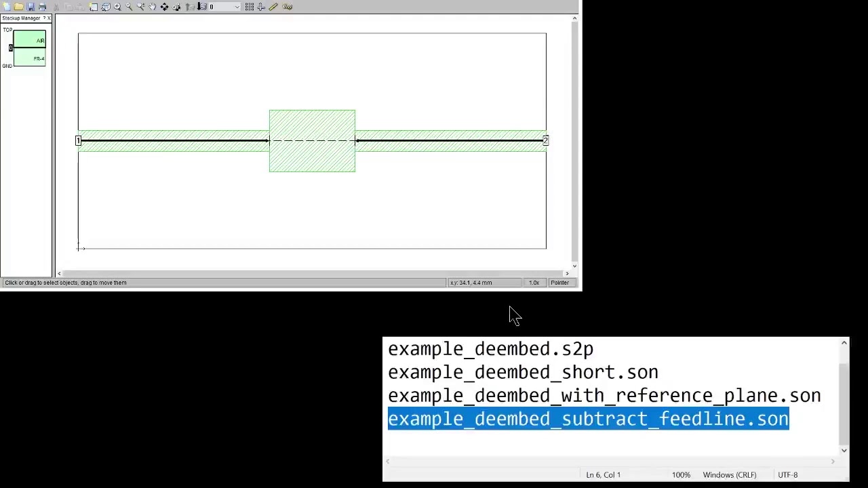868x488 pixels.
Task: Click the UTF-8 encoding indicator
Action: pyautogui.click(x=787, y=475)
